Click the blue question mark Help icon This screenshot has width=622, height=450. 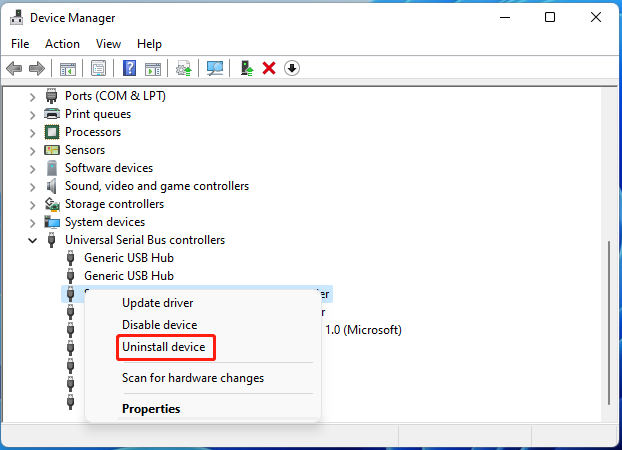click(129, 68)
